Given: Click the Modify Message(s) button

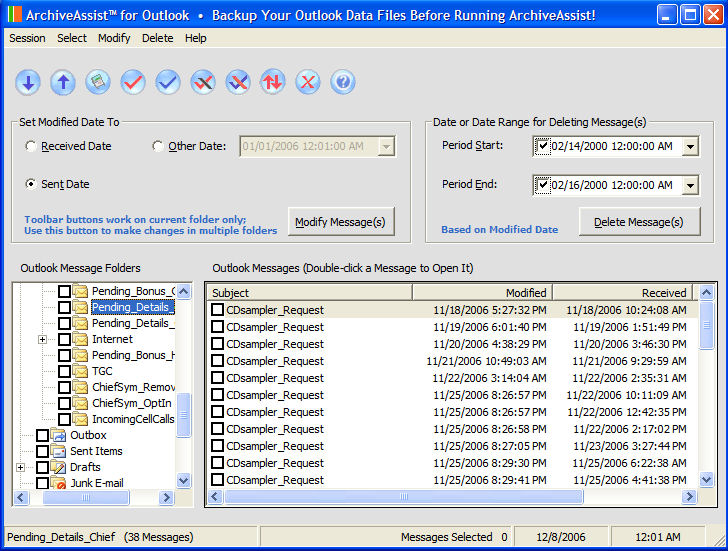Looking at the screenshot, I should pos(341,222).
